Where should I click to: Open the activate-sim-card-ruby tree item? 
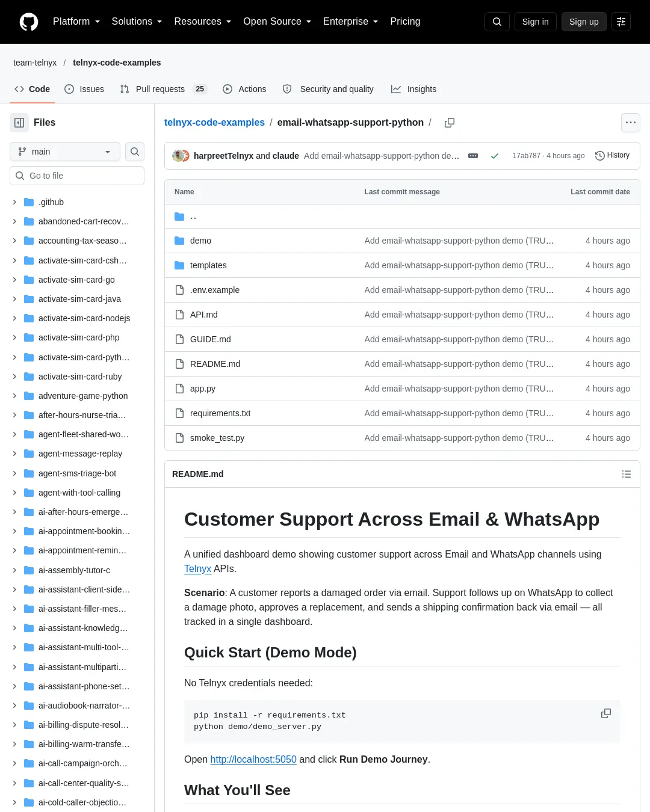tap(80, 377)
